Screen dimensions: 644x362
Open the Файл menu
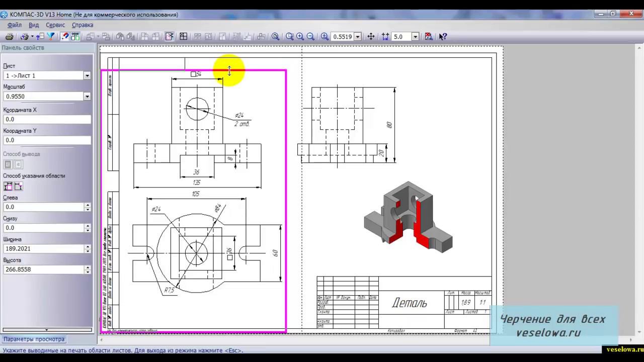(15, 25)
